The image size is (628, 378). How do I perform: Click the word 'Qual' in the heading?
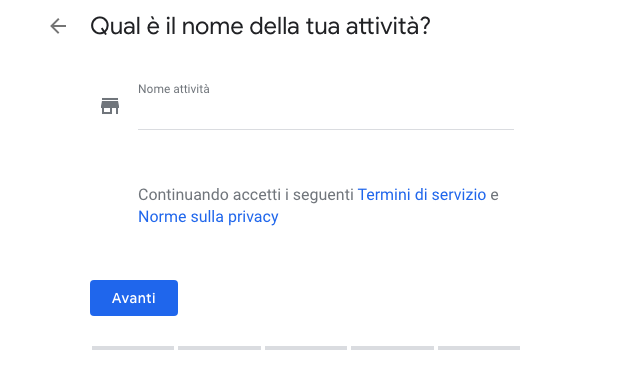(x=115, y=27)
